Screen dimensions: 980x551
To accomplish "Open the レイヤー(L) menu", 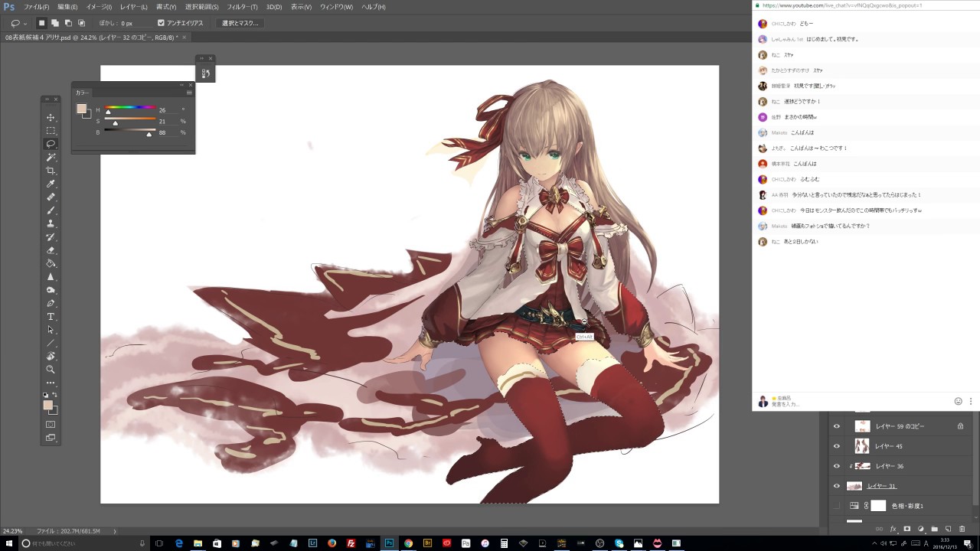I will click(133, 7).
